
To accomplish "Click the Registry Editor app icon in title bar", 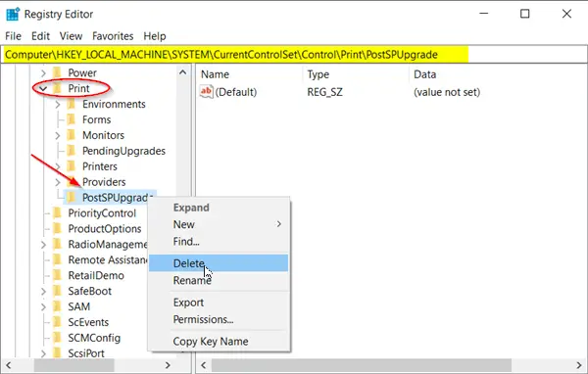I will 13,14.
